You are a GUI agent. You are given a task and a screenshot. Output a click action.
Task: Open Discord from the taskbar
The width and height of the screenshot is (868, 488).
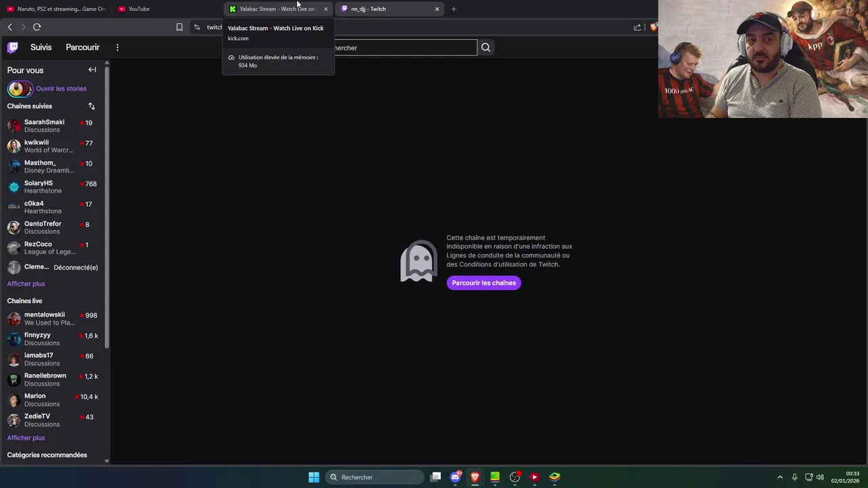[456, 477]
